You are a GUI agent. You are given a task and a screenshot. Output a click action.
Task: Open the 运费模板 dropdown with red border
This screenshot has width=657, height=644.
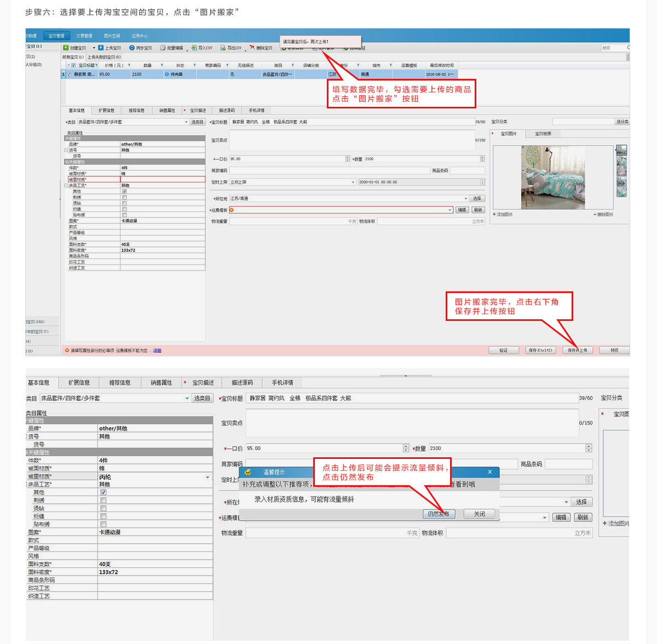[x=450, y=210]
